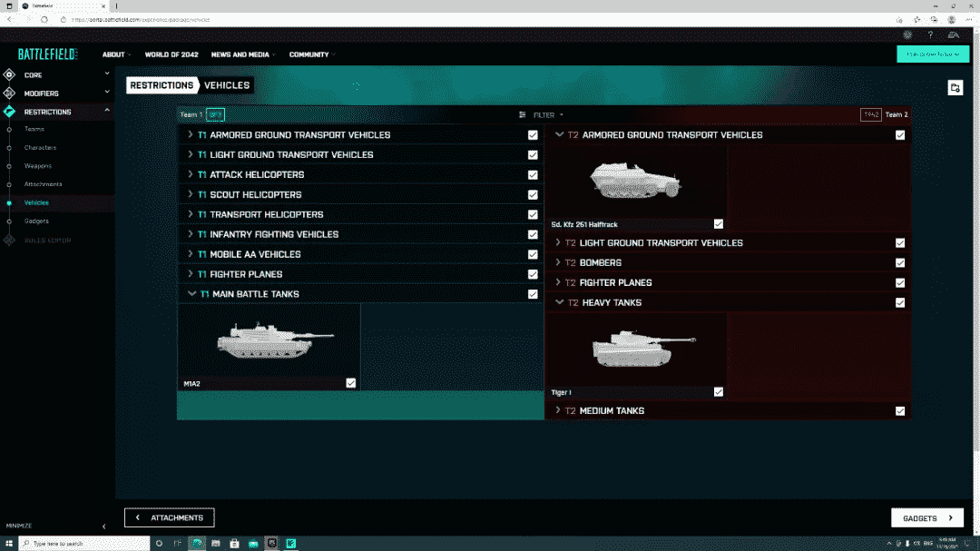Screen dimensions: 980x551
Task: Click the profile avatar icon in site header
Action: (907, 35)
